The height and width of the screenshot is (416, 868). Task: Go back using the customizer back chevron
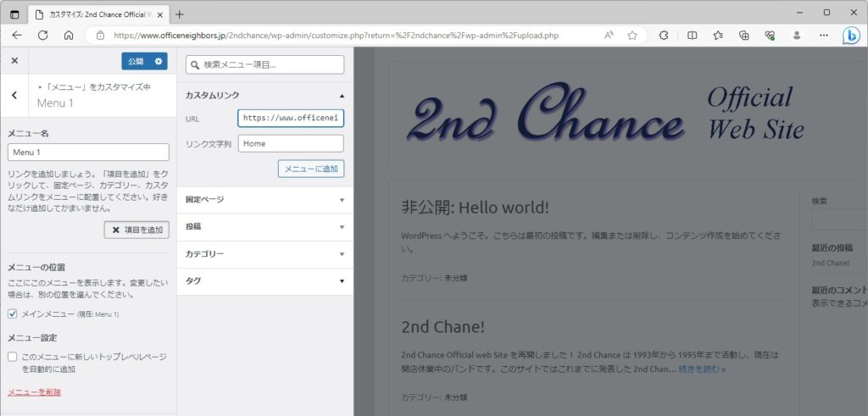pos(14,95)
